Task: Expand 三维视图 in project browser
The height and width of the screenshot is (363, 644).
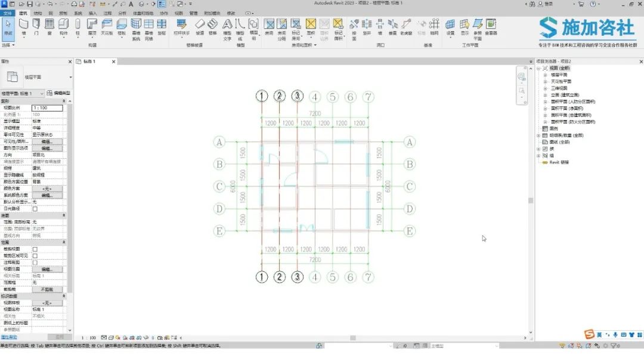Action: (546, 88)
